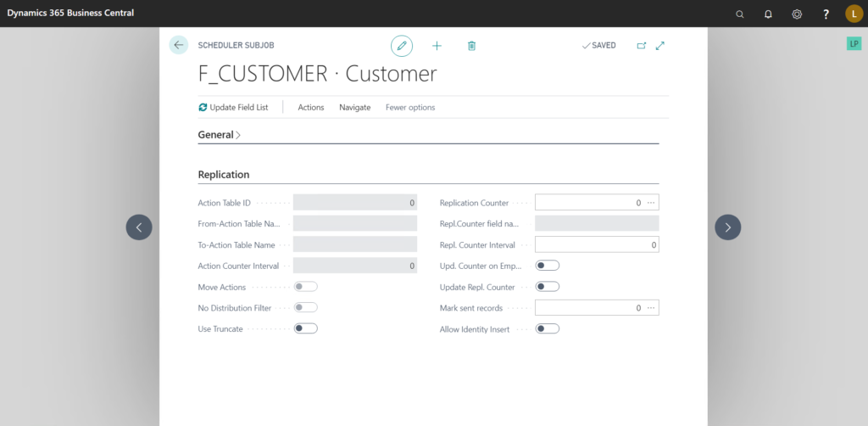Collapse the Replication section header

(224, 175)
